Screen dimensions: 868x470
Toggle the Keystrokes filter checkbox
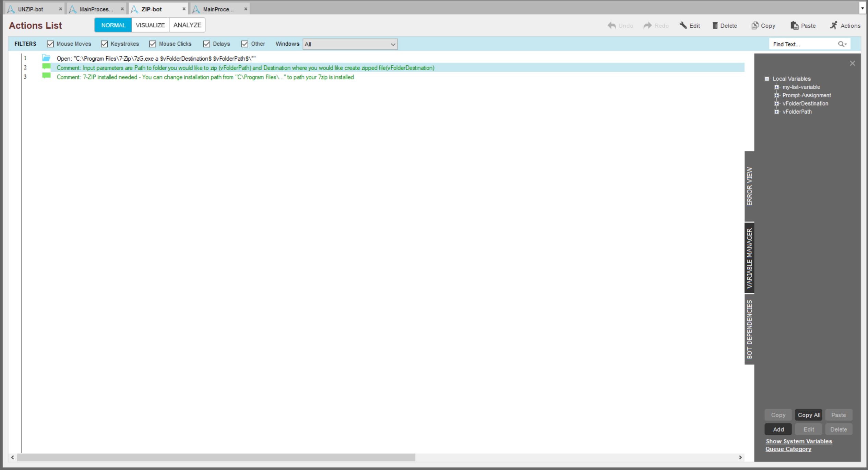(x=104, y=44)
